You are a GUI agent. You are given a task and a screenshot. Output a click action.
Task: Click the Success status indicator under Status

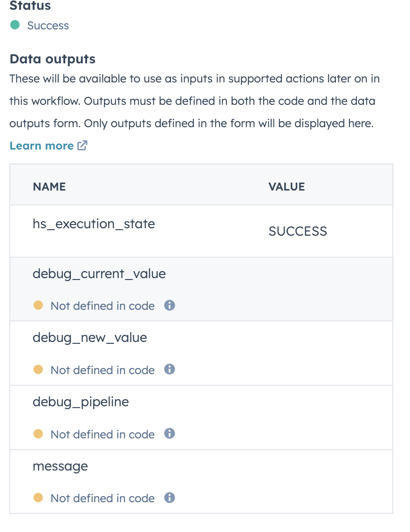click(x=14, y=26)
